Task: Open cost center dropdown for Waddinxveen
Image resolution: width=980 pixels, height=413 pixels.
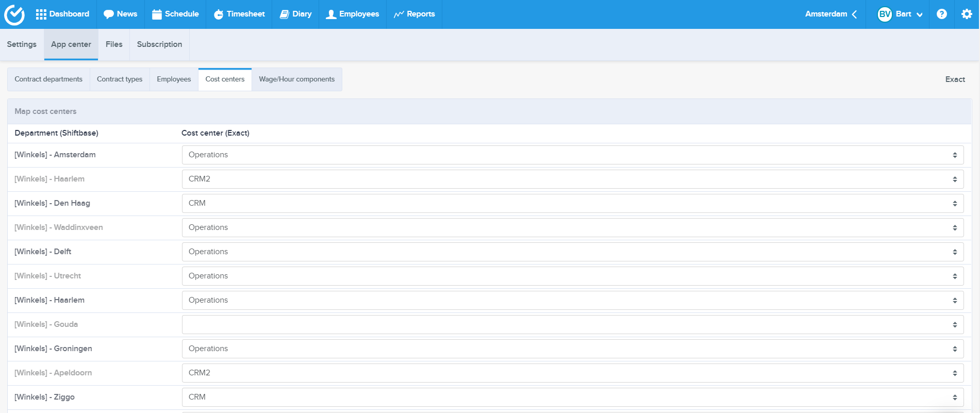Action: 573,228
